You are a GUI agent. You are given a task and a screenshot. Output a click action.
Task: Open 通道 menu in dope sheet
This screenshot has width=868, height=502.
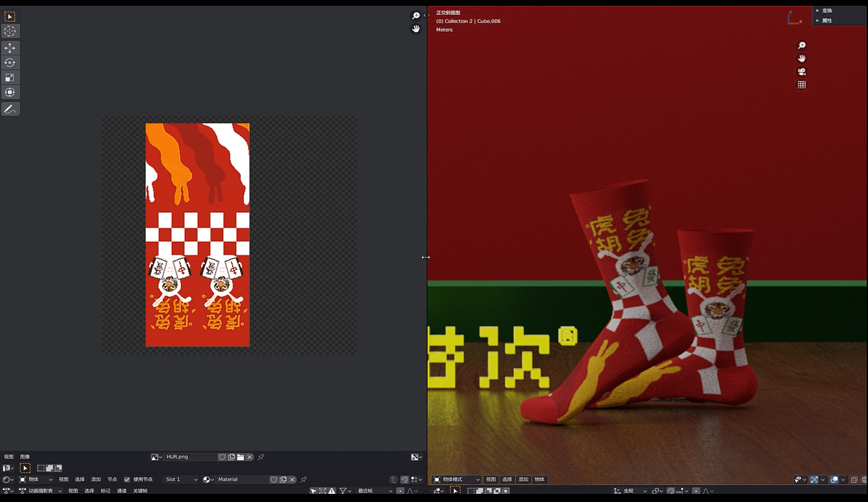point(121,491)
